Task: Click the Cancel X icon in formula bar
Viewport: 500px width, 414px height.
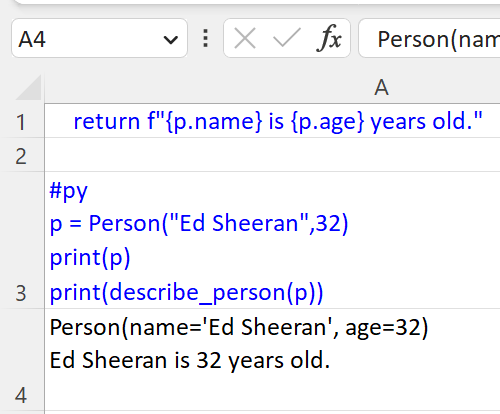Action: (245, 38)
